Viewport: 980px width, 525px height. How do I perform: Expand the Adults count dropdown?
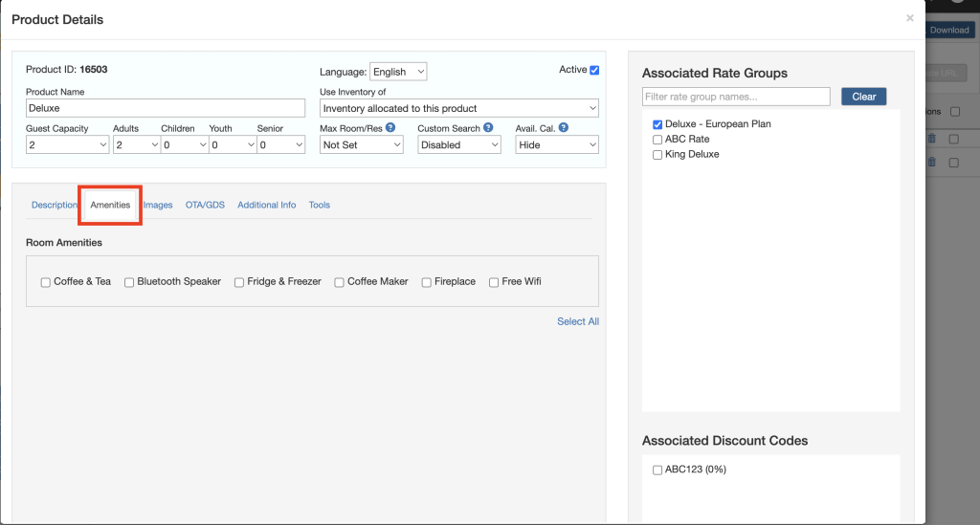(136, 145)
